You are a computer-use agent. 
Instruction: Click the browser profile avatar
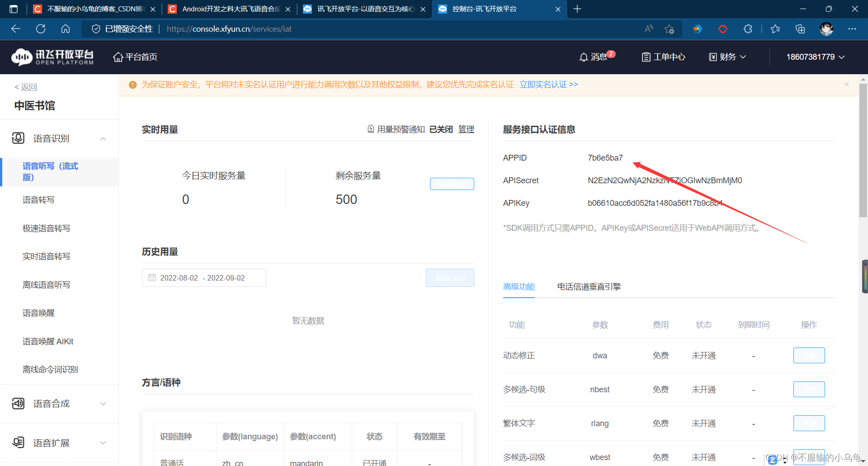coord(826,29)
